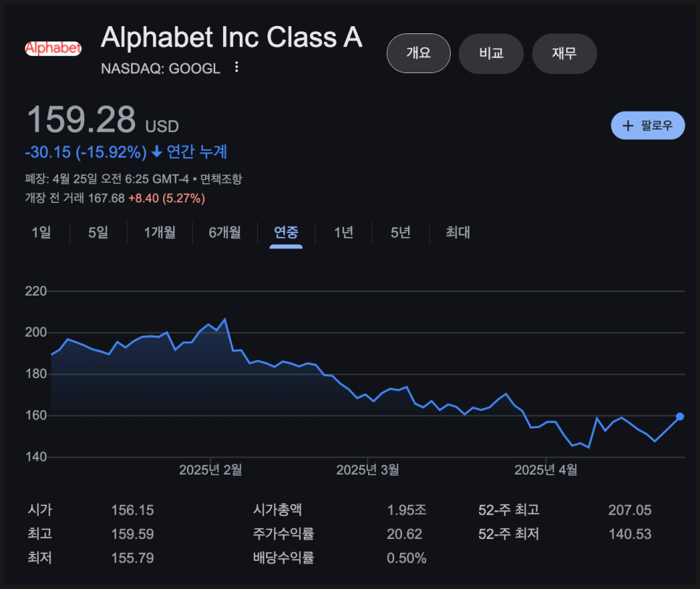Click the plus icon in the 팔로우 button
The image size is (700, 589).
coord(628,126)
